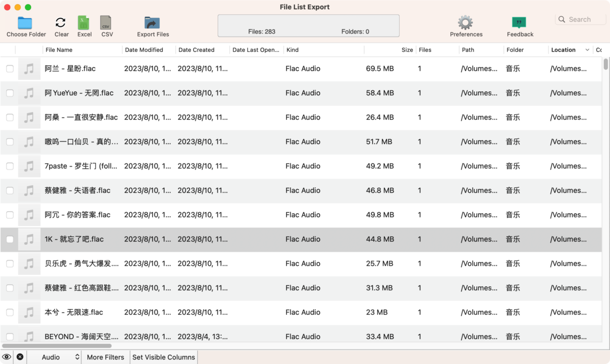Check the box for 蔡健雅 - 红色高跟鞋 row
This screenshot has height=364, width=610.
coord(10,288)
